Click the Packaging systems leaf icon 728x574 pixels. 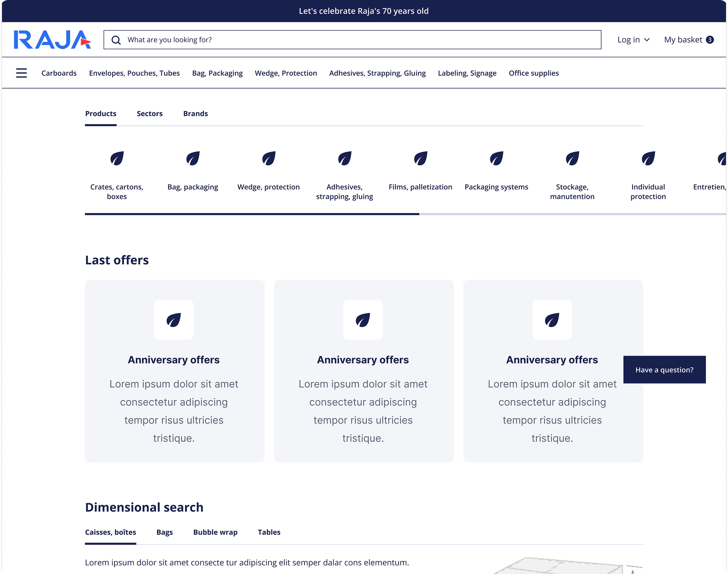point(496,158)
